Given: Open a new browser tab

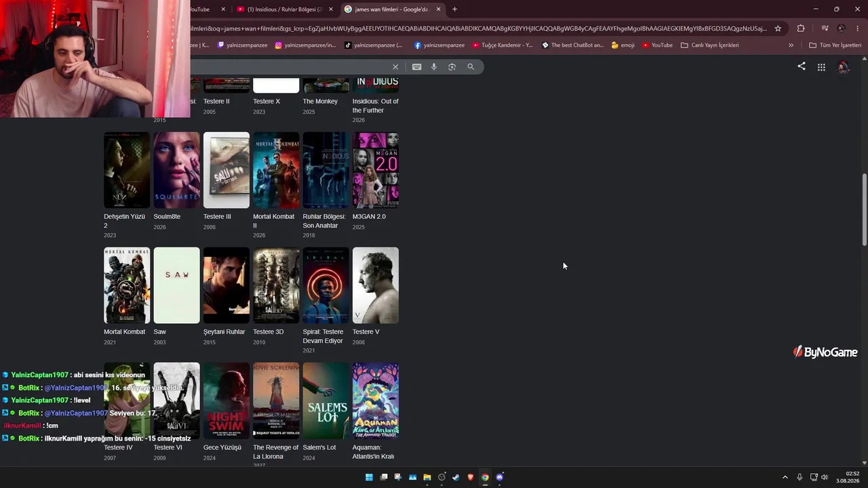Looking at the screenshot, I should click(x=454, y=9).
